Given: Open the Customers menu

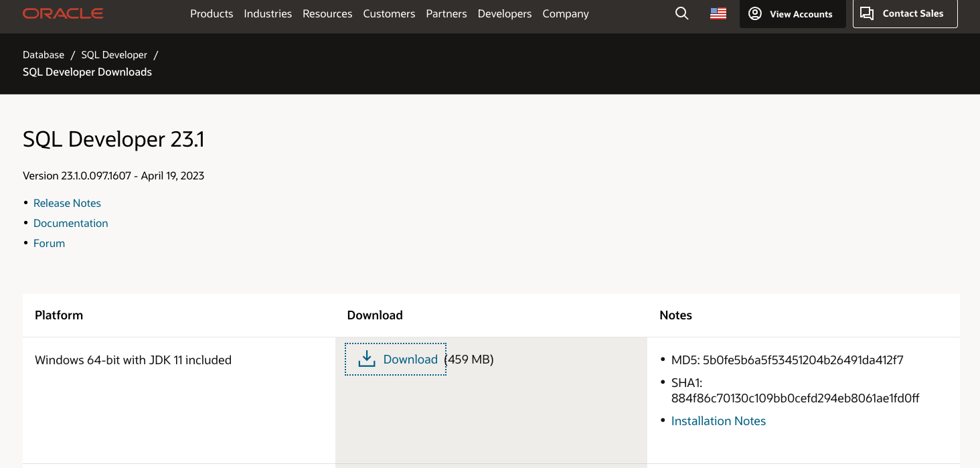Looking at the screenshot, I should click(x=389, y=13).
